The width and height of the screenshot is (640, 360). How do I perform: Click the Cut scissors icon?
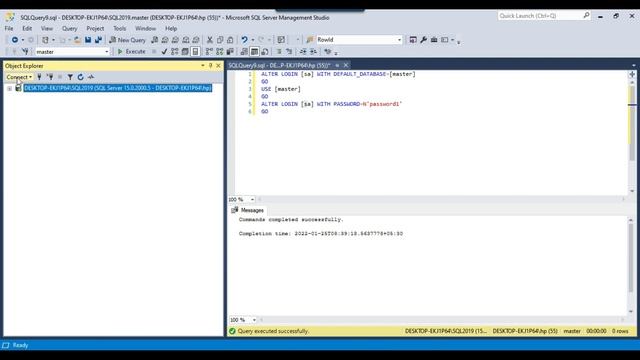pos(210,40)
